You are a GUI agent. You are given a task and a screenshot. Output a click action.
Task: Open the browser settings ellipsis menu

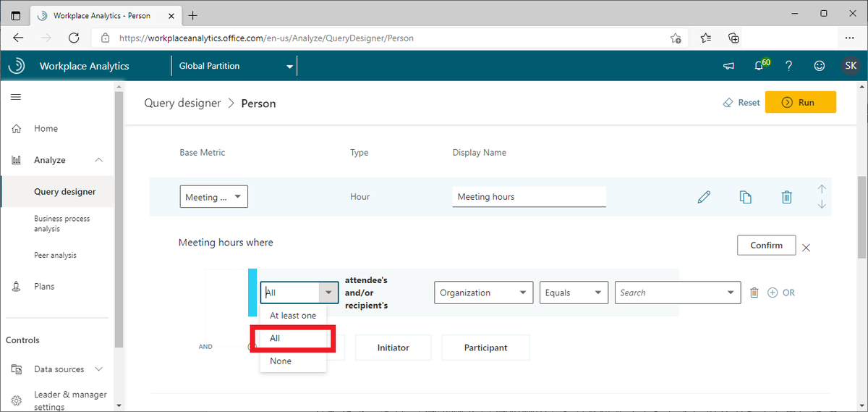point(850,38)
